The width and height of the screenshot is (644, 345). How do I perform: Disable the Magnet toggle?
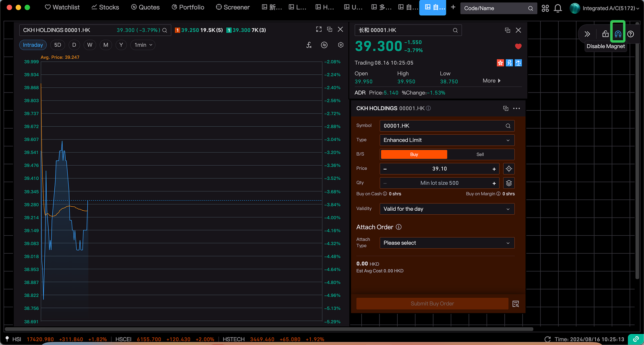pyautogui.click(x=618, y=34)
